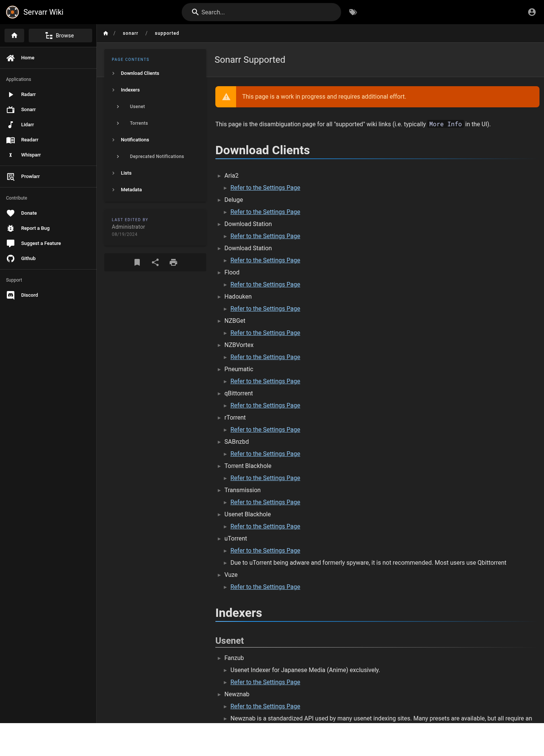Click the Discord logo icon
This screenshot has height=756, width=544.
pyautogui.click(x=11, y=295)
